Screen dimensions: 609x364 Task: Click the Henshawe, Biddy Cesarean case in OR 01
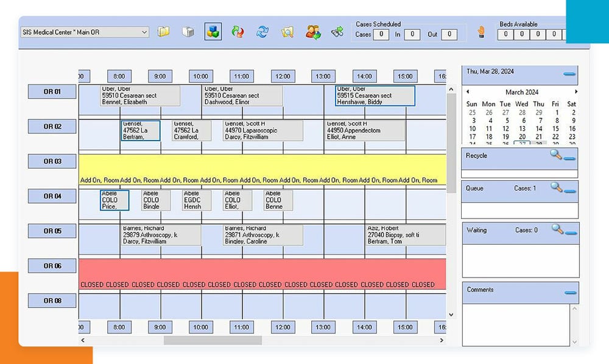pyautogui.click(x=375, y=96)
